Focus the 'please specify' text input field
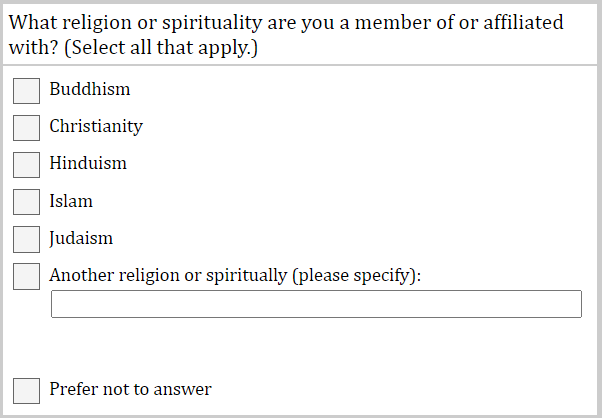 tap(316, 304)
